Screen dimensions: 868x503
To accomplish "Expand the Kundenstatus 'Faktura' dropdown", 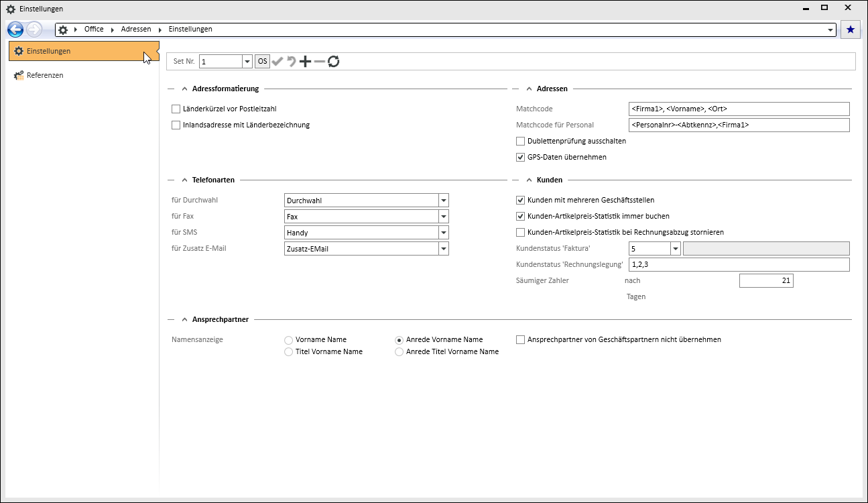I will click(x=675, y=249).
